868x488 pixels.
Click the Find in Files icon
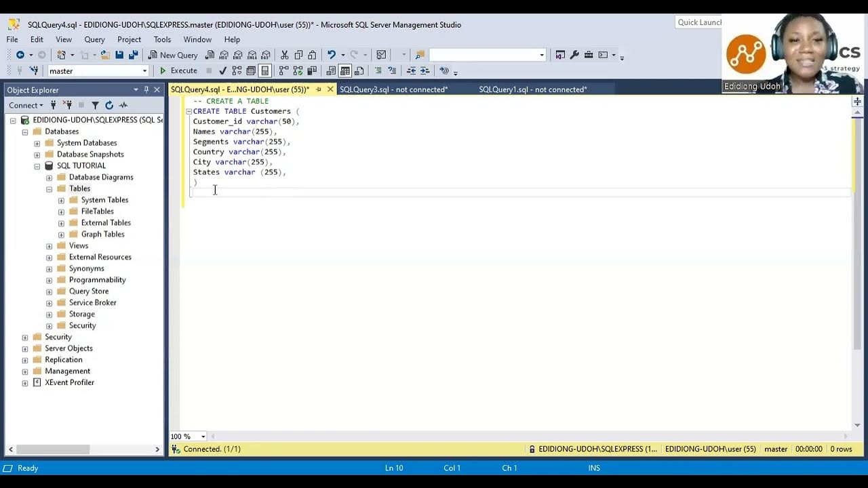click(x=420, y=55)
